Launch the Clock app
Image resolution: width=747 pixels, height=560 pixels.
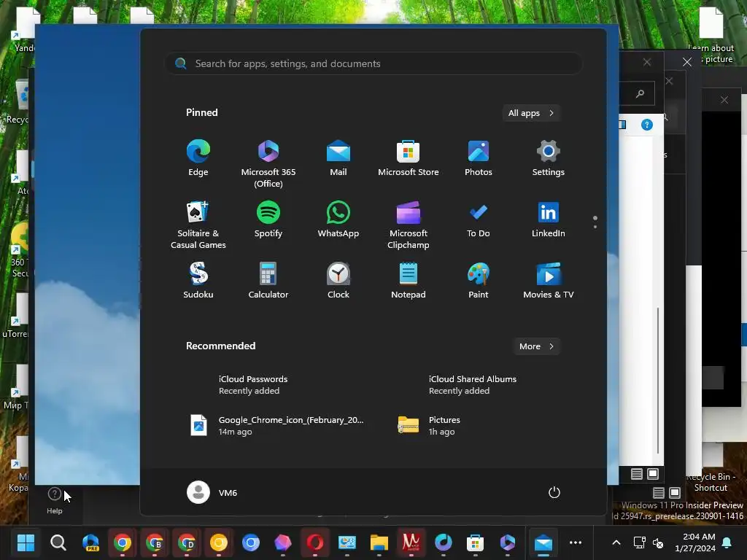point(338,281)
